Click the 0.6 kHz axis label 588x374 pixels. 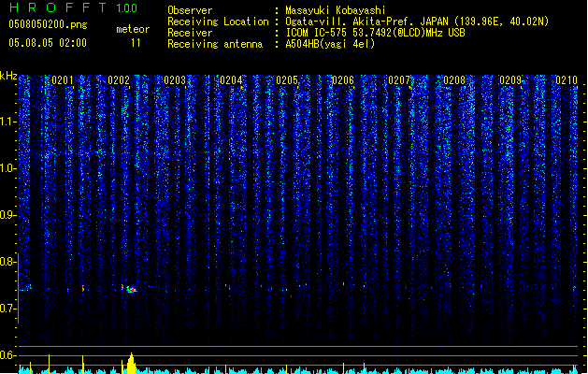coord(7,355)
